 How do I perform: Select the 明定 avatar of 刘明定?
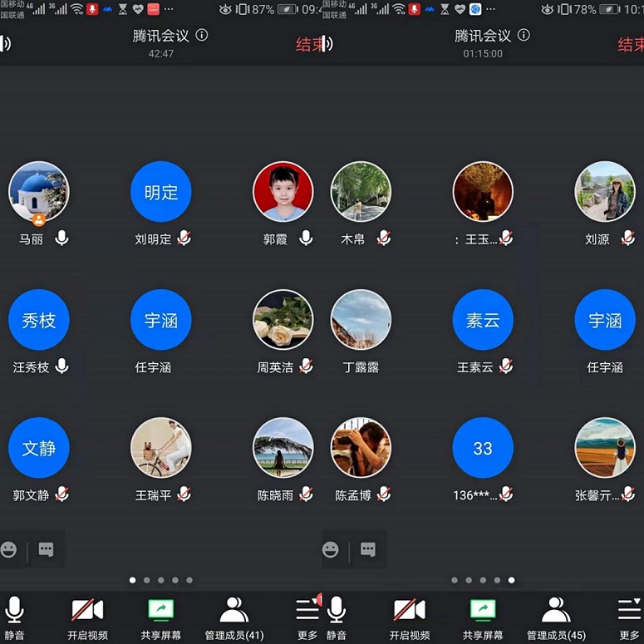click(161, 192)
